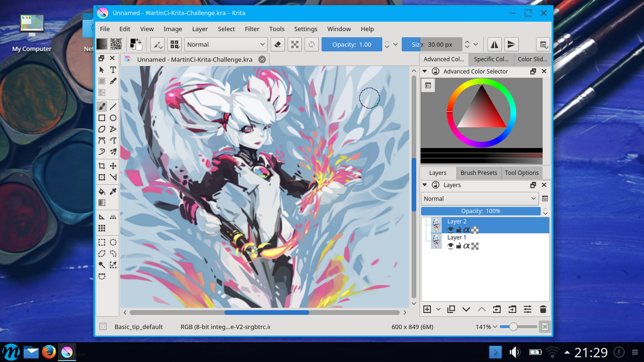Viewport: 644px width, 362px height.
Task: Open workspace chooser at toolbar end
Action: click(x=544, y=44)
